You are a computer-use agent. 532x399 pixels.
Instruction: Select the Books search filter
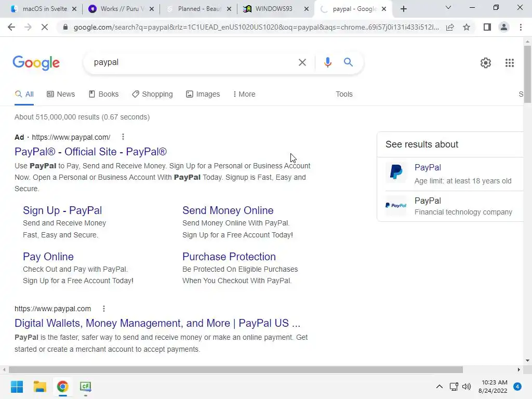click(x=103, y=95)
